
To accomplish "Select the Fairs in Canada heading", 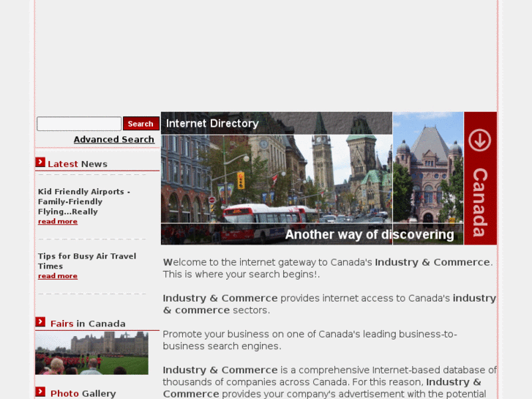I will click(x=88, y=324).
